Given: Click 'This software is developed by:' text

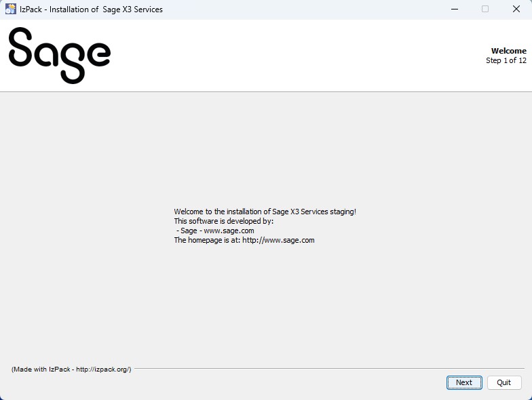Looking at the screenshot, I should coord(224,221).
